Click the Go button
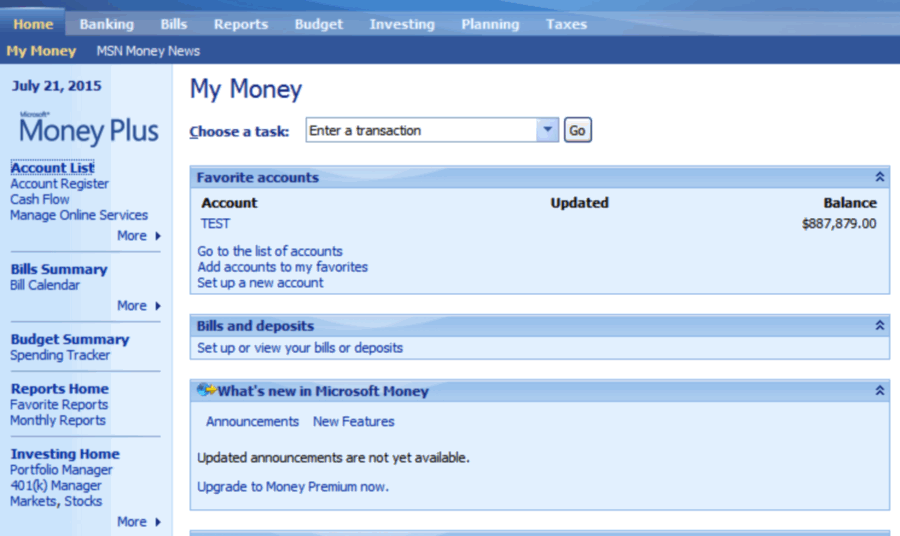This screenshot has height=536, width=900. pyautogui.click(x=577, y=130)
